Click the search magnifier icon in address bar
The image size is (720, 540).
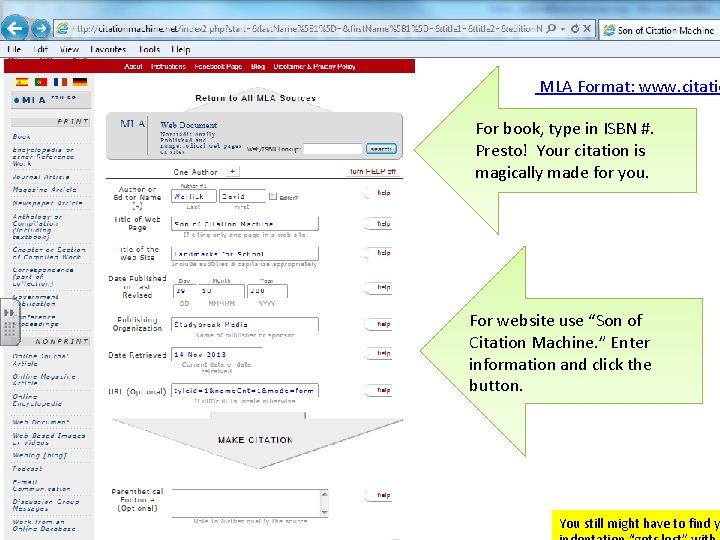[551, 28]
